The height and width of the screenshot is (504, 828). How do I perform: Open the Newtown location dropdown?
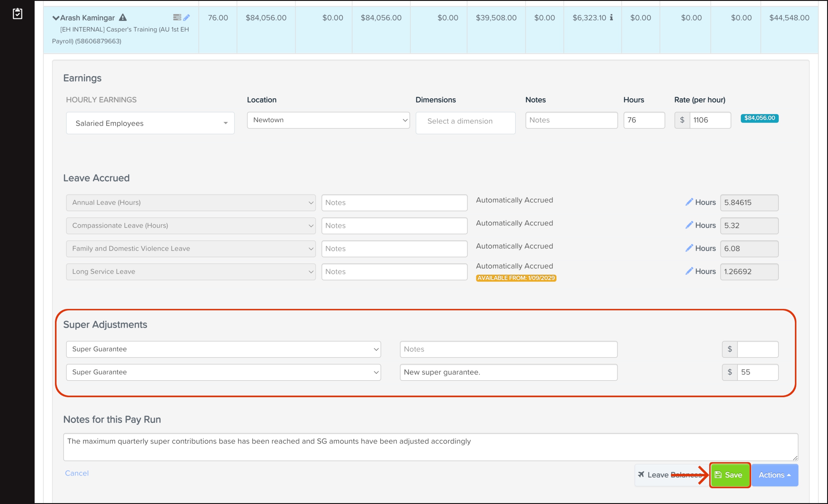[328, 120]
